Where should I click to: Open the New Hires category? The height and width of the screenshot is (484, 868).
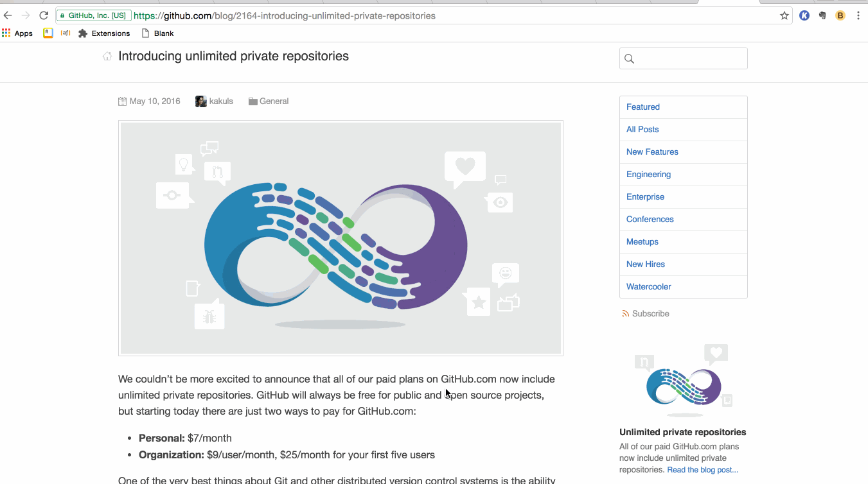pyautogui.click(x=684, y=264)
